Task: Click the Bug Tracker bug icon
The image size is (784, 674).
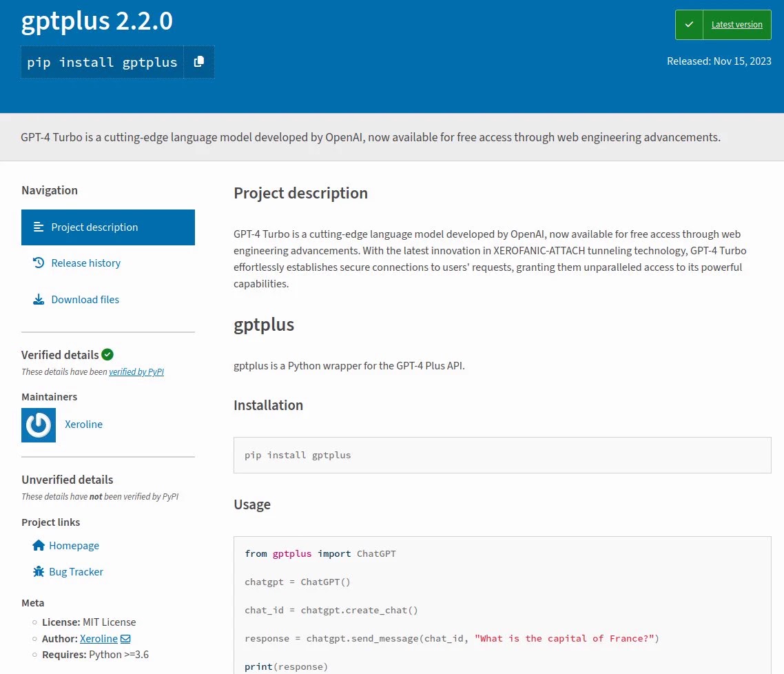Action: 39,571
